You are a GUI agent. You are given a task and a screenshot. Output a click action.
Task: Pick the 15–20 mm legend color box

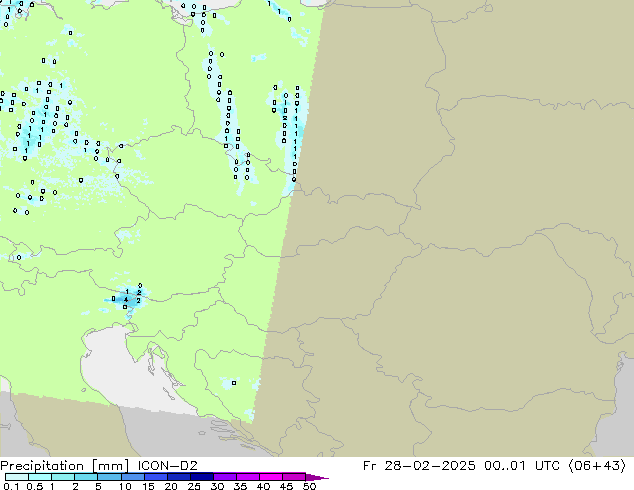[x=155, y=477]
